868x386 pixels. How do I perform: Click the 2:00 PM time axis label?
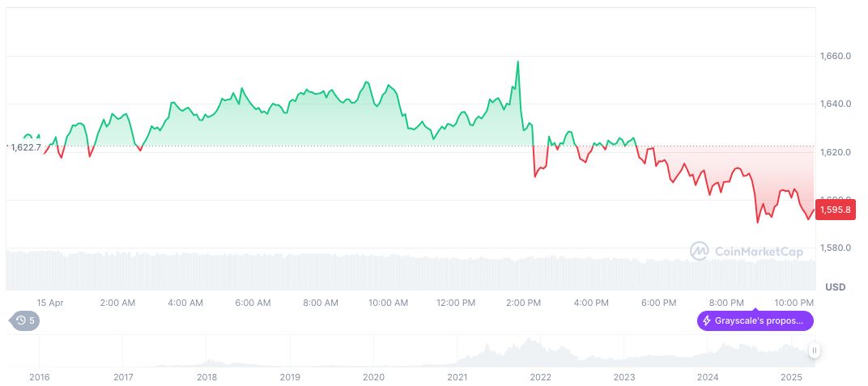(x=523, y=303)
